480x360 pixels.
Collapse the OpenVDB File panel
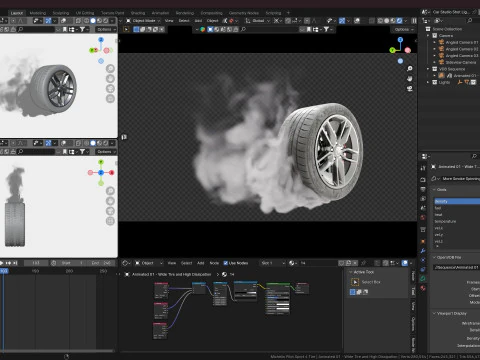point(434,257)
